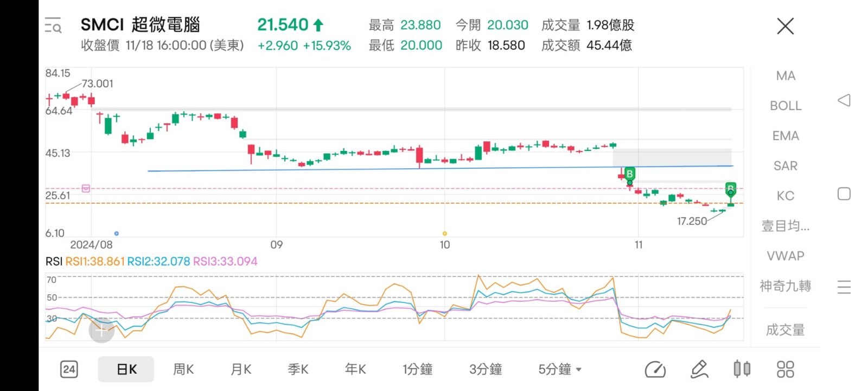Tap the turnover value 45.44億
The height and width of the screenshot is (391, 868).
coord(609,45)
